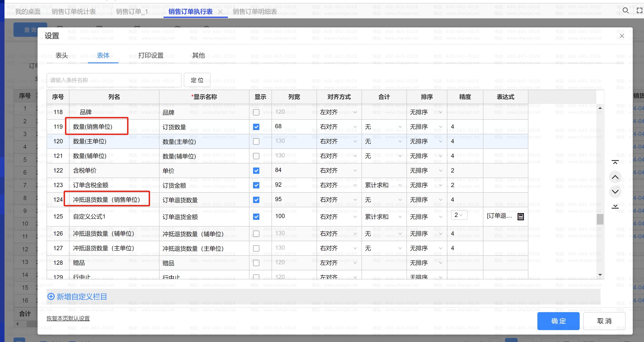This screenshot has width=644, height=342.
Task: Open formula calculator icon for row 125
Action: pyautogui.click(x=521, y=217)
